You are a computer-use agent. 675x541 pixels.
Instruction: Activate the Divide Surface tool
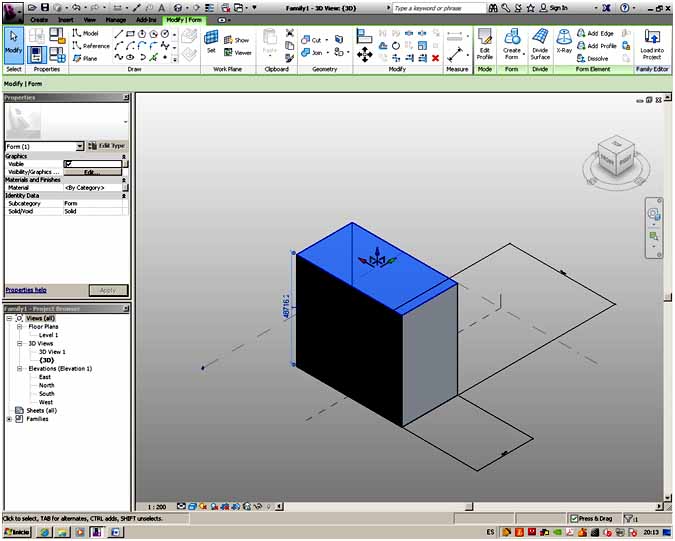pyautogui.click(x=540, y=44)
